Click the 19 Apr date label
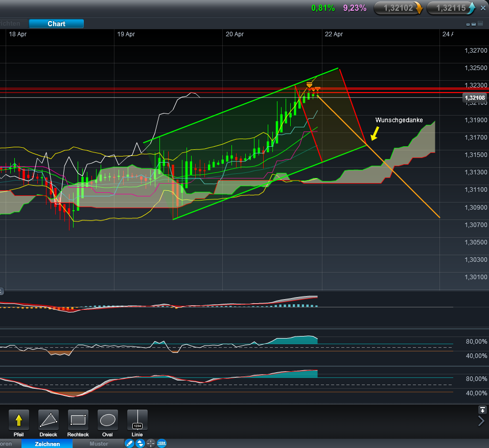 tap(126, 34)
